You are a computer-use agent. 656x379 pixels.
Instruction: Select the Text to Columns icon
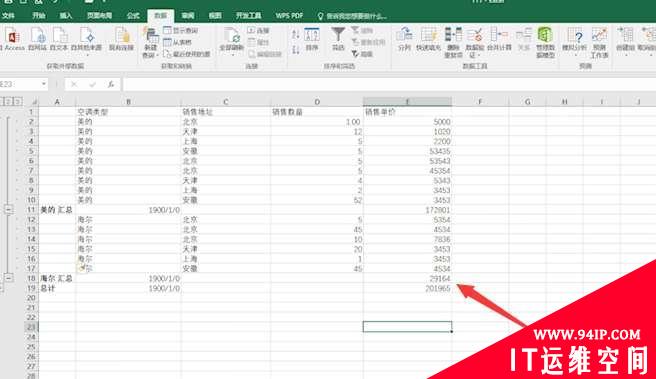[404, 39]
